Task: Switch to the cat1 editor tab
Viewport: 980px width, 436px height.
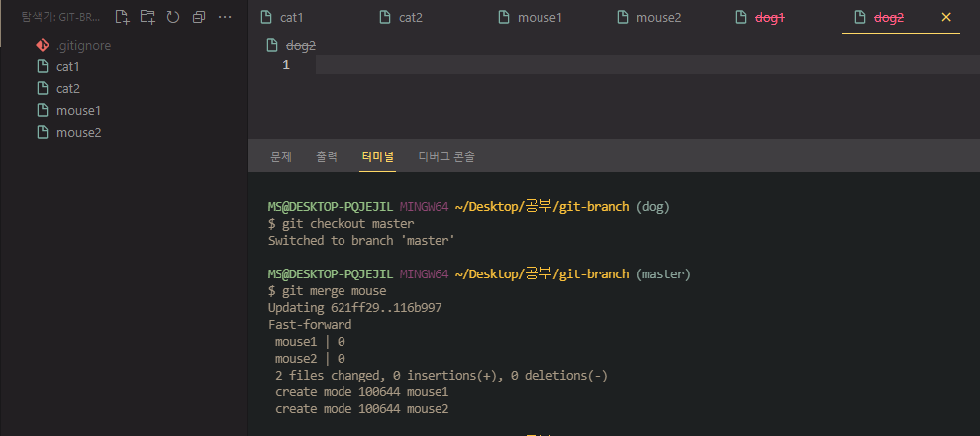Action: click(291, 18)
